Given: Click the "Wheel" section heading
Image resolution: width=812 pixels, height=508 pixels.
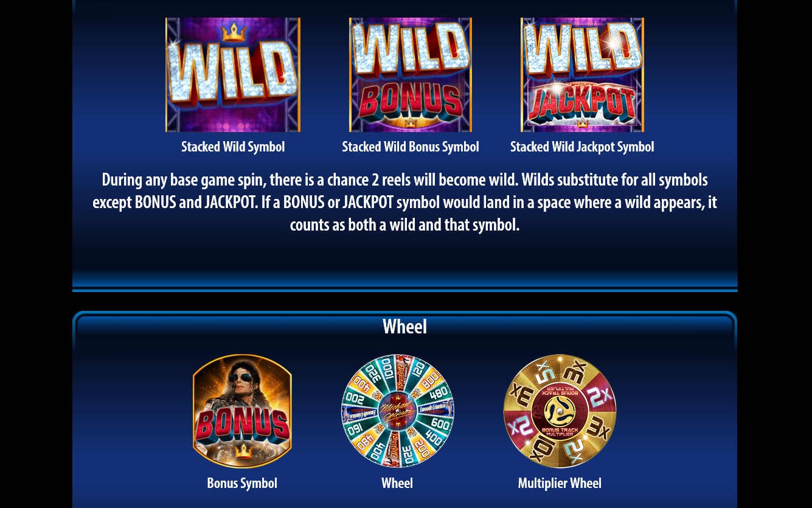Looking at the screenshot, I should (x=404, y=327).
